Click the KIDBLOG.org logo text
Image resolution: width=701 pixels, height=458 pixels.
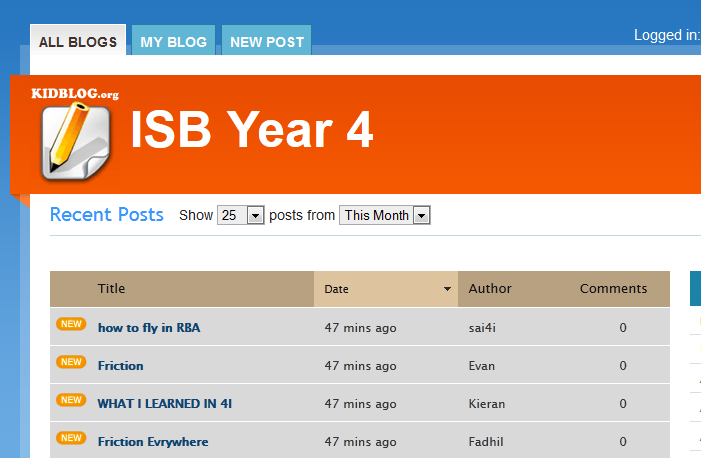[x=75, y=93]
